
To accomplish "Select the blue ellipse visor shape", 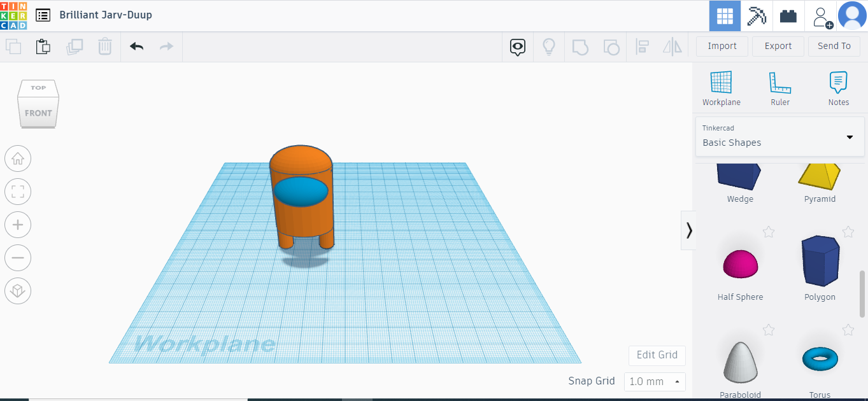I will coord(301,192).
